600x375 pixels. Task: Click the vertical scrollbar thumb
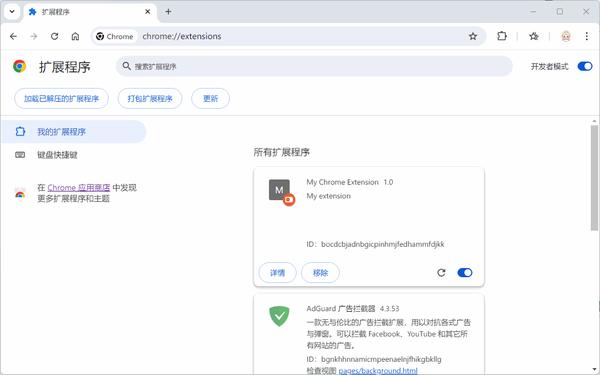[594, 178]
